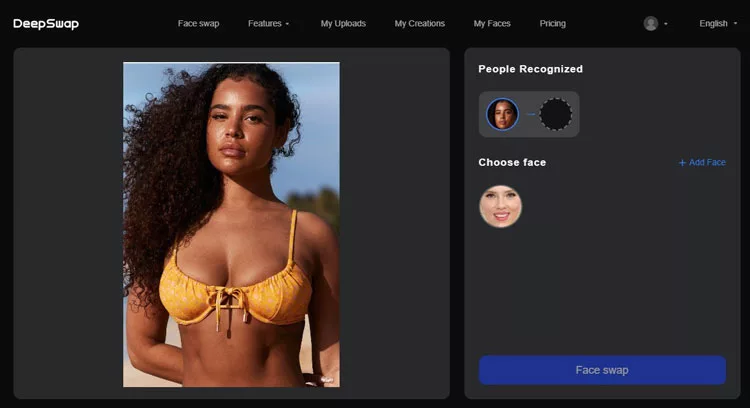This screenshot has width=750, height=408.
Task: Click the empty target face placeholder circle
Action: (555, 114)
